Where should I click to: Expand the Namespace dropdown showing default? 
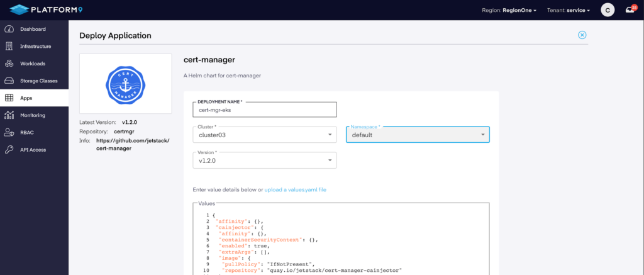[x=418, y=135]
